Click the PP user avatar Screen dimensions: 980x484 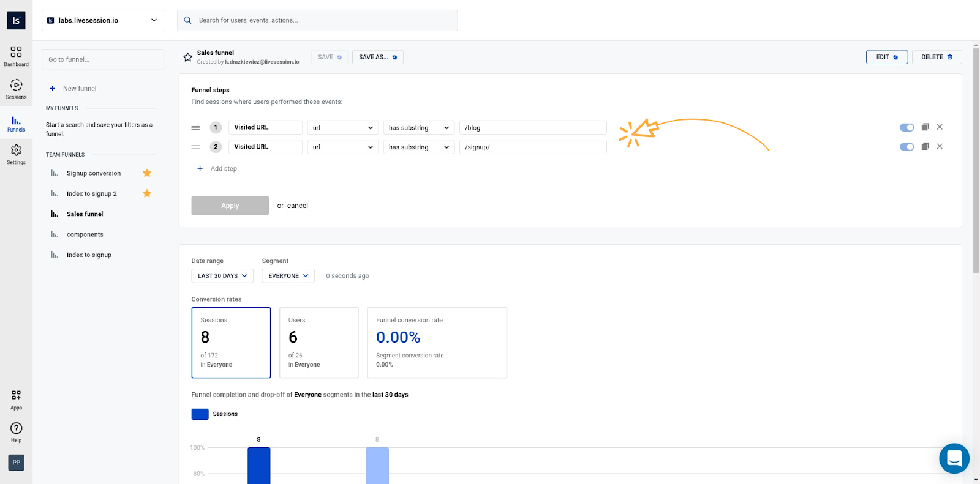16,463
